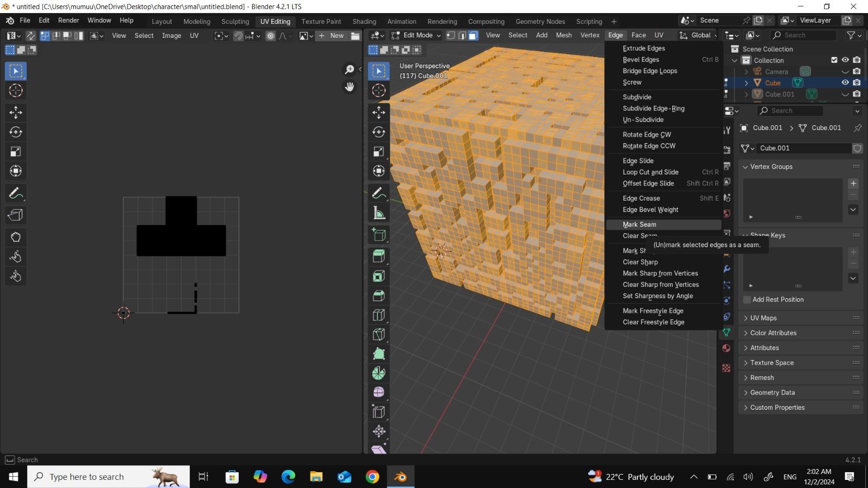Enable the Add Rest Position checkbox
This screenshot has width=868, height=488.
tap(747, 300)
